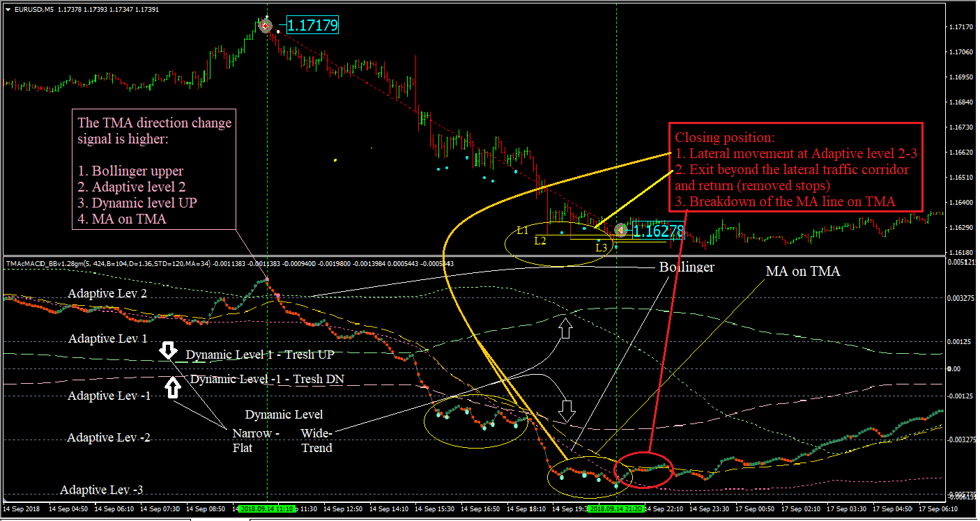Click the 1.17060 price scale value
Image resolution: width=980 pixels, height=521 pixels.
click(x=961, y=52)
